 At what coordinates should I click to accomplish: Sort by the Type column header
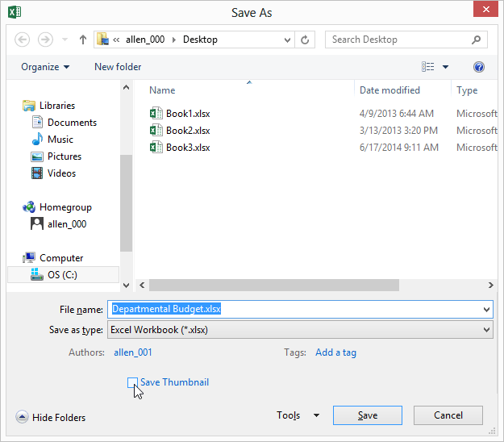(467, 90)
